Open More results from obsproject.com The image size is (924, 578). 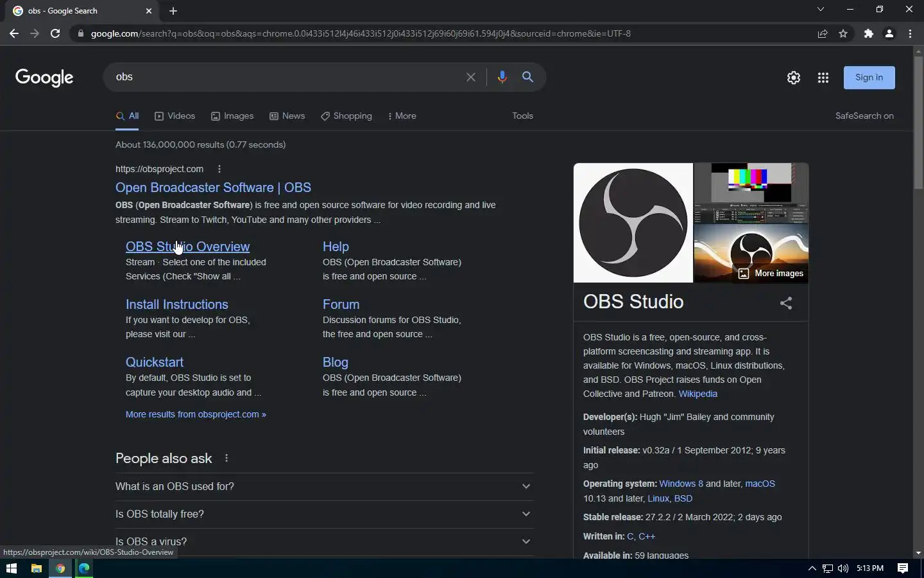tap(196, 414)
